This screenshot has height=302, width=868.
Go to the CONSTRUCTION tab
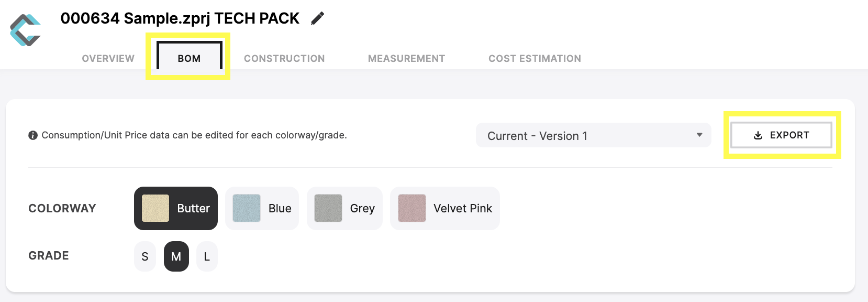click(x=284, y=58)
